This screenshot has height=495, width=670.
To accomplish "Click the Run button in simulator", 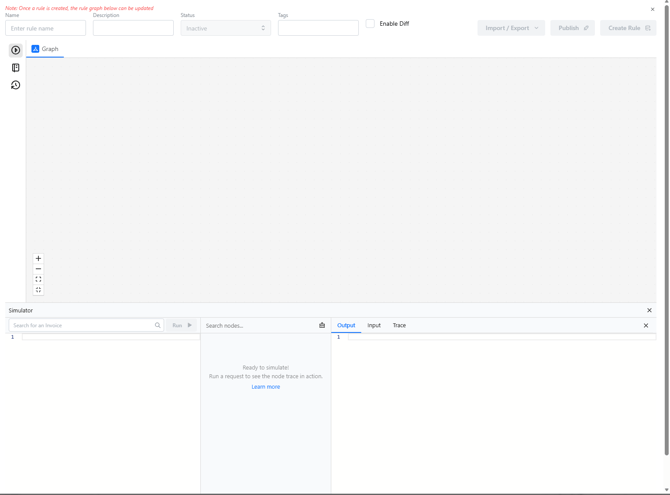I will 182,325.
